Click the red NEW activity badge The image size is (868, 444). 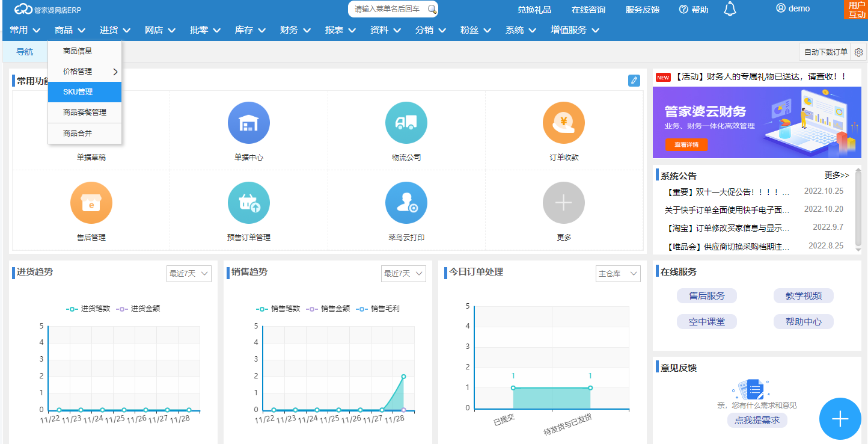[663, 77]
